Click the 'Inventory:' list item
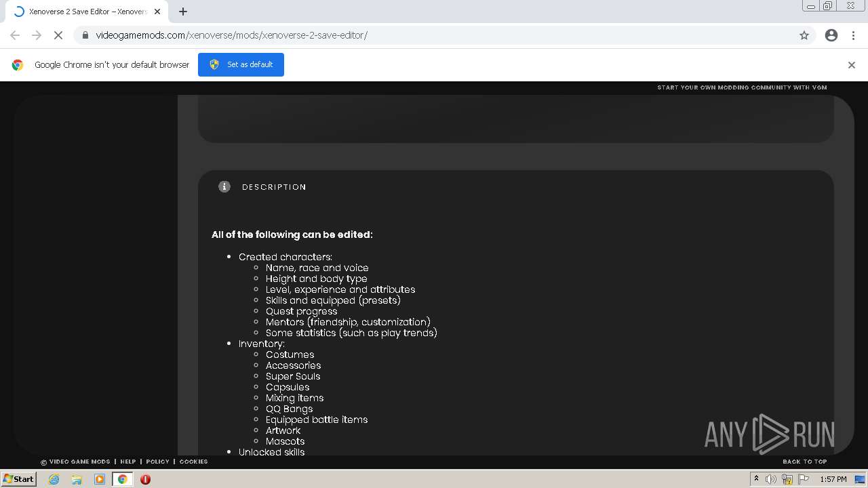The width and height of the screenshot is (868, 488). tap(262, 344)
